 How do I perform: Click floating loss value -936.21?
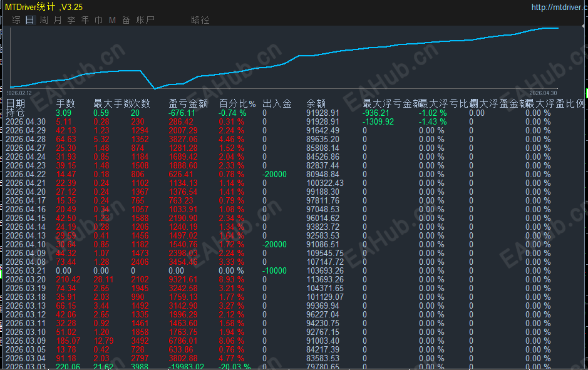click(x=376, y=113)
